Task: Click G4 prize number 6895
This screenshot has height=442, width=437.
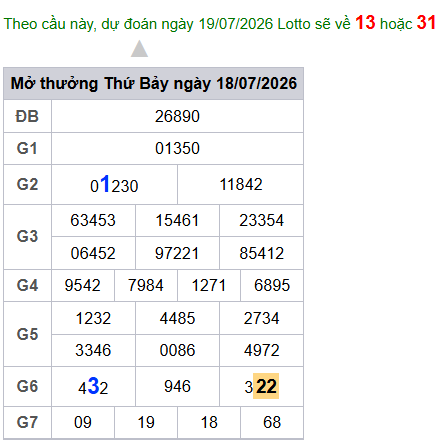Action: 272,285
